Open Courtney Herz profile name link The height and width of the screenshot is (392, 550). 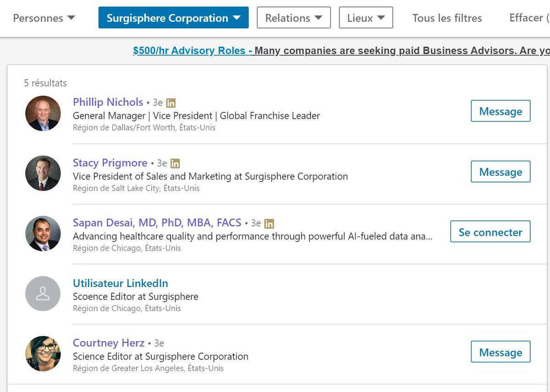pos(109,343)
